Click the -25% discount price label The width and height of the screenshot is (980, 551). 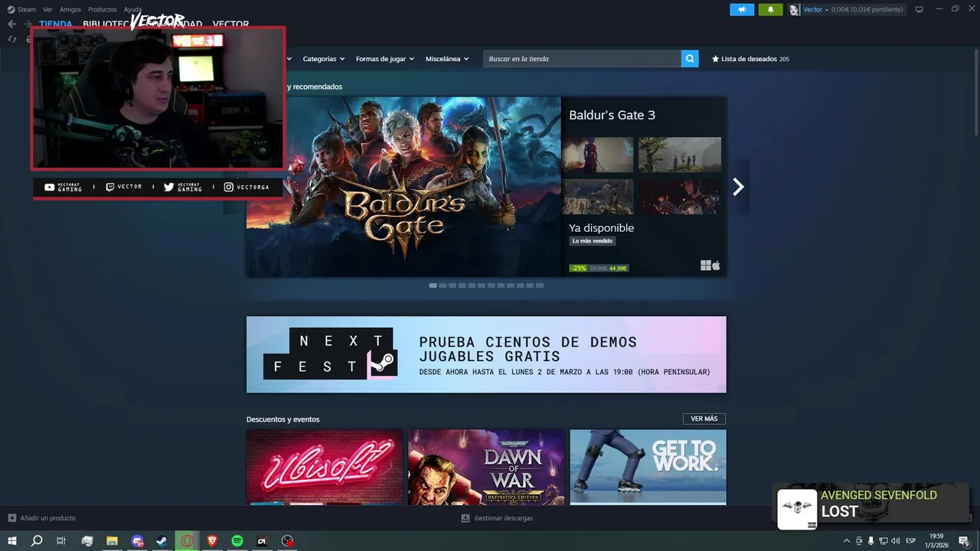tap(599, 269)
